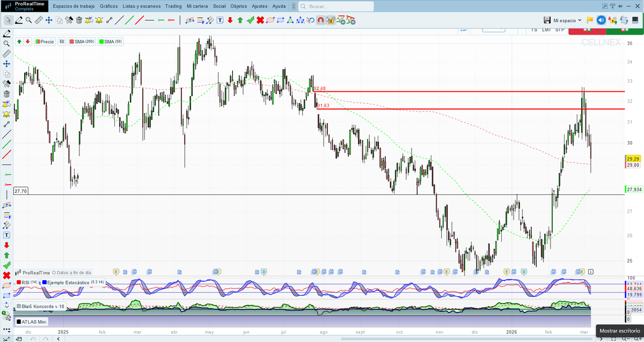Toggle the cursor lock drawing mode
Screen dimensions: 644x342
click(331, 20)
